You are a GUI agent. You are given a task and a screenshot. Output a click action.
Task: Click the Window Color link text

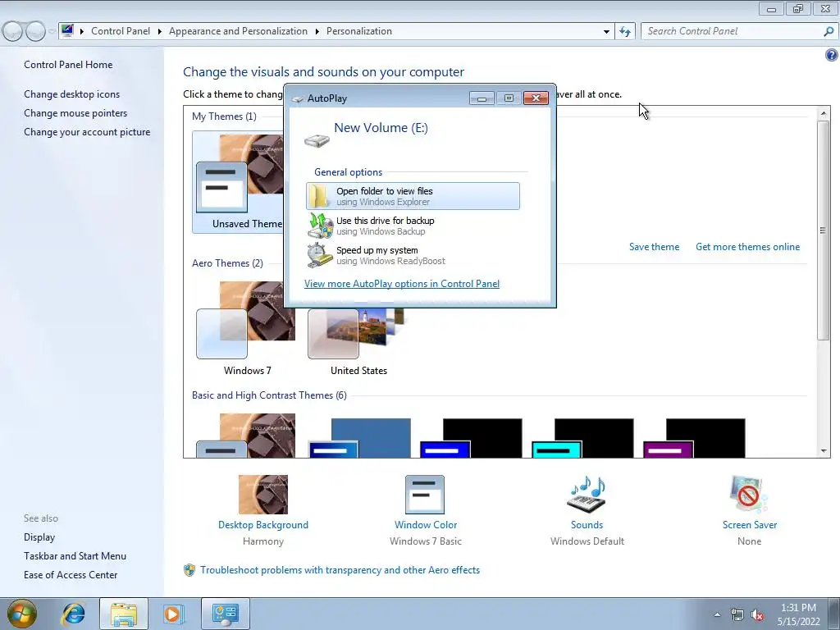click(426, 525)
